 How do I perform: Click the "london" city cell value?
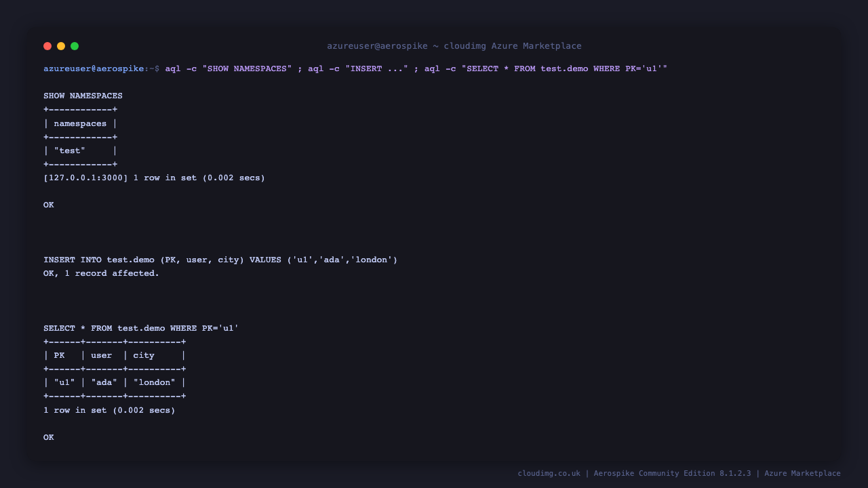[x=154, y=382]
